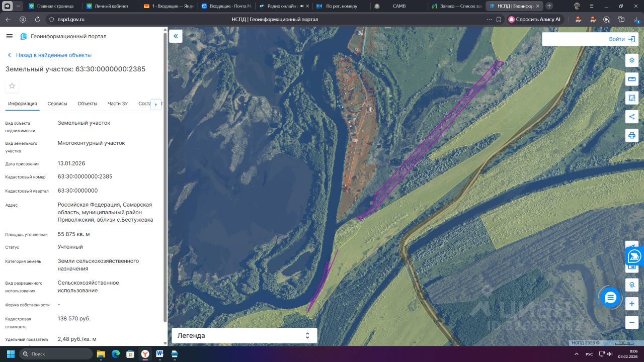Open the chat assistant bubble
The image size is (644, 362).
610,298
